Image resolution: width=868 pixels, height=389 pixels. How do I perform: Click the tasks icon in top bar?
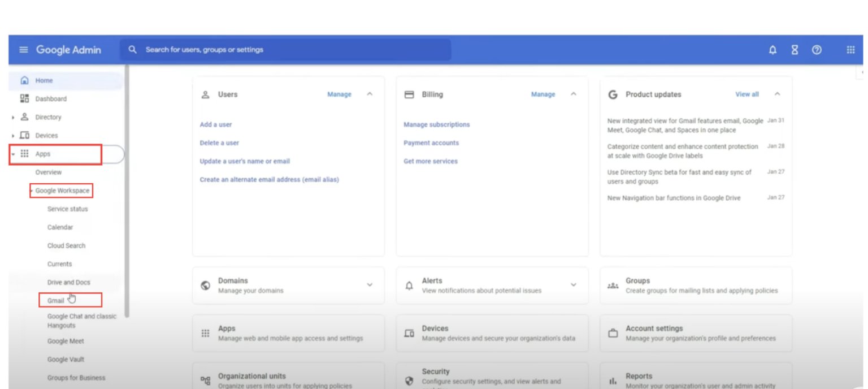tap(794, 50)
